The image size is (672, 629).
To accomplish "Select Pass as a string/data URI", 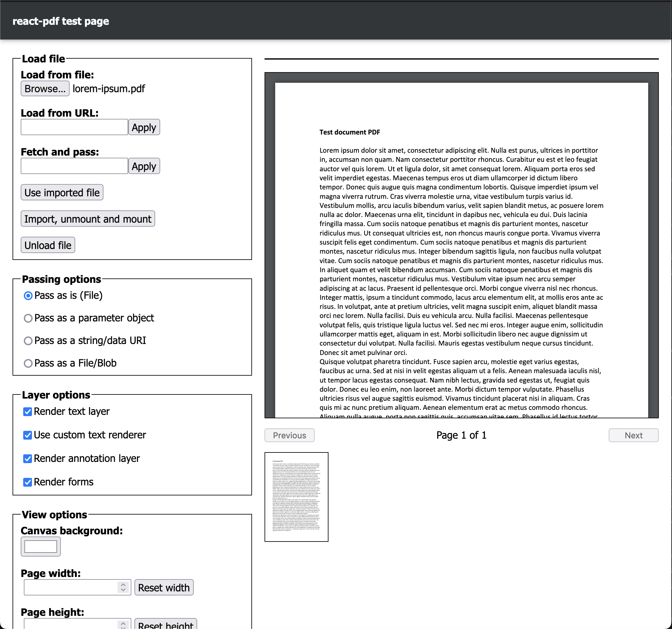I will (x=28, y=341).
